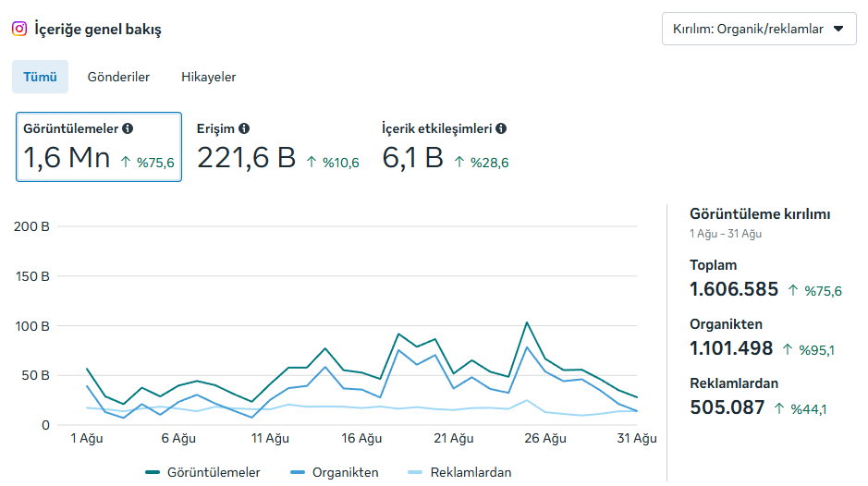Click the 31 Ağu x-axis label
Screen dimensions: 868x486
637,438
